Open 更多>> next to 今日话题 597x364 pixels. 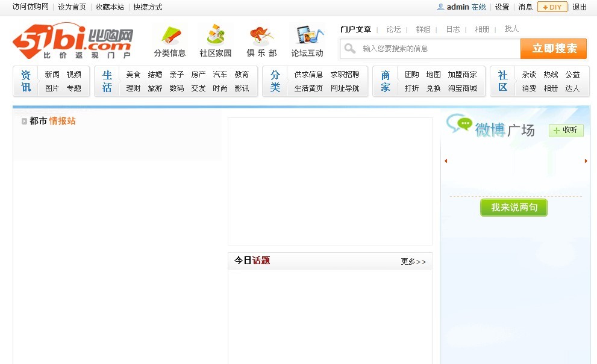[x=413, y=261]
